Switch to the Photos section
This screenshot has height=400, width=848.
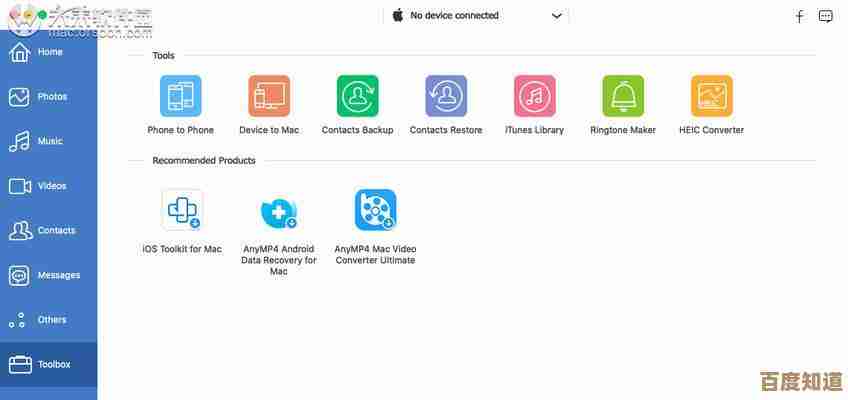[48, 97]
